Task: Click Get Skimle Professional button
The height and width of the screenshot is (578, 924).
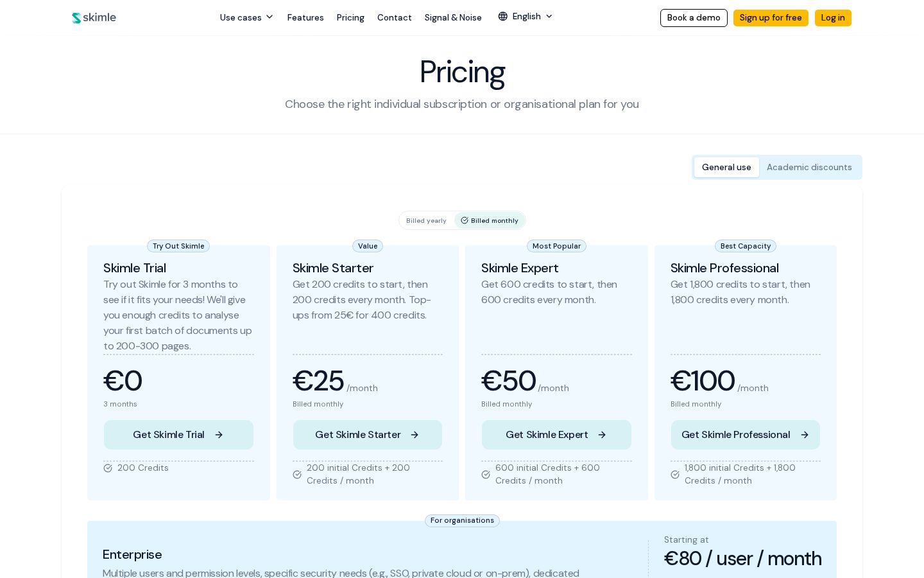Action: [746, 435]
